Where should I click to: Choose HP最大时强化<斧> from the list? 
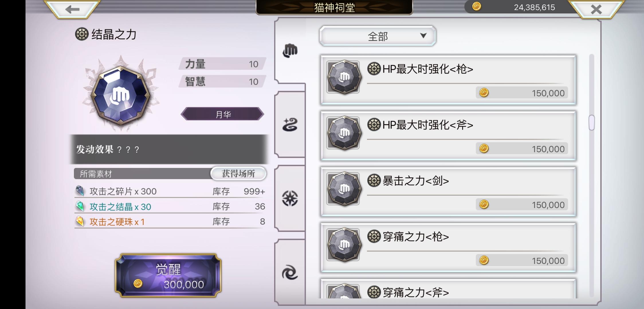[x=448, y=136]
